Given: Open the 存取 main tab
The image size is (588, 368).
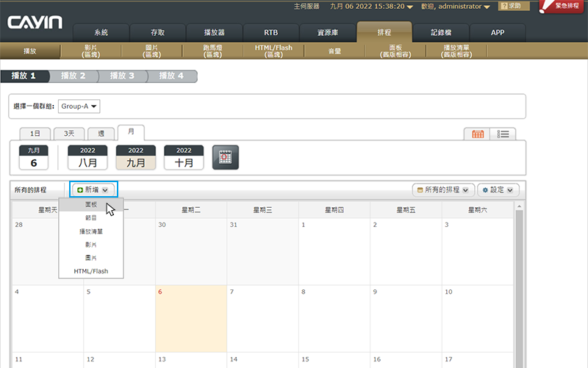Looking at the screenshot, I should click(x=158, y=32).
